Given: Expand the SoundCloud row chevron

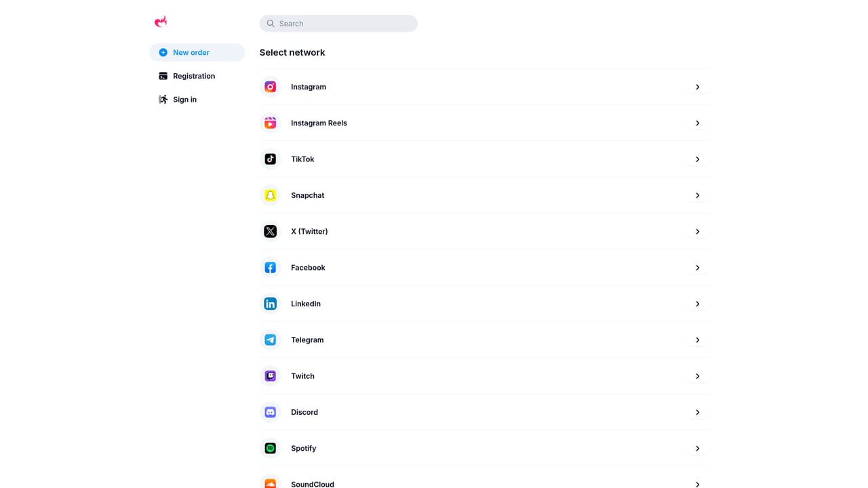Looking at the screenshot, I should click(x=697, y=484).
